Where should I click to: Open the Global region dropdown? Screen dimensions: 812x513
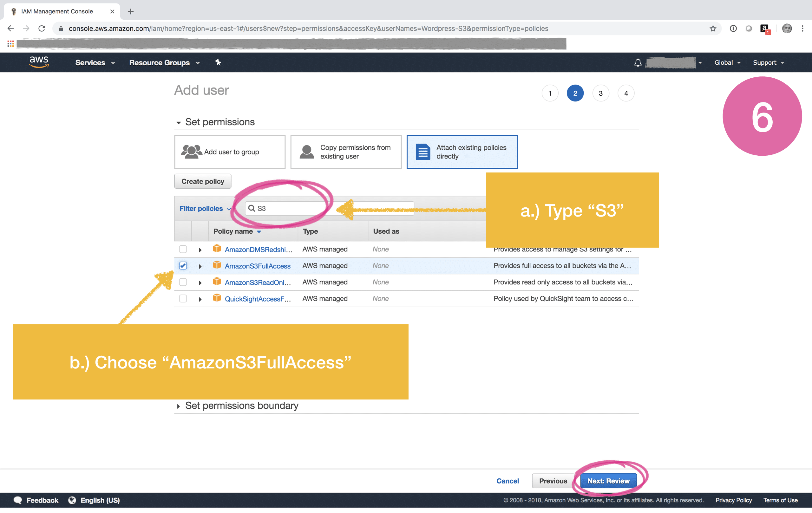[727, 63]
